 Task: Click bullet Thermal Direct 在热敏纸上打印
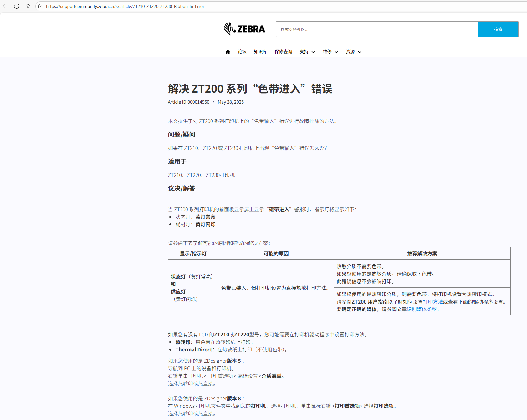233,350
